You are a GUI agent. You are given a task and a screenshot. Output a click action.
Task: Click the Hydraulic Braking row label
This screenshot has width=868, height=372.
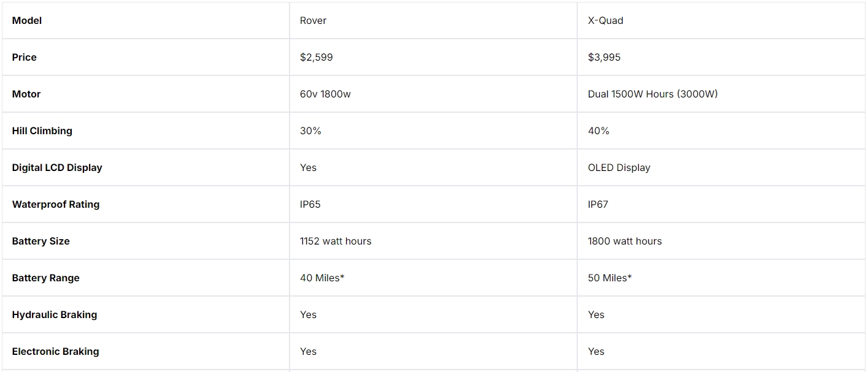55,314
